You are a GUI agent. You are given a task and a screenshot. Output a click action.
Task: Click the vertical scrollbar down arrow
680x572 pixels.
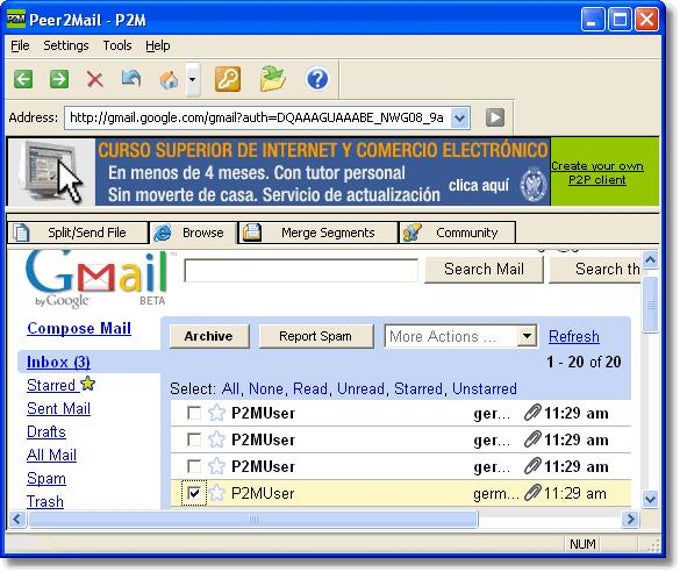click(650, 499)
